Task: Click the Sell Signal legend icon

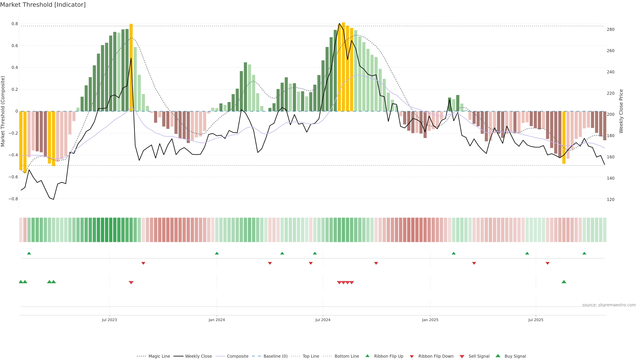Action: point(462,356)
